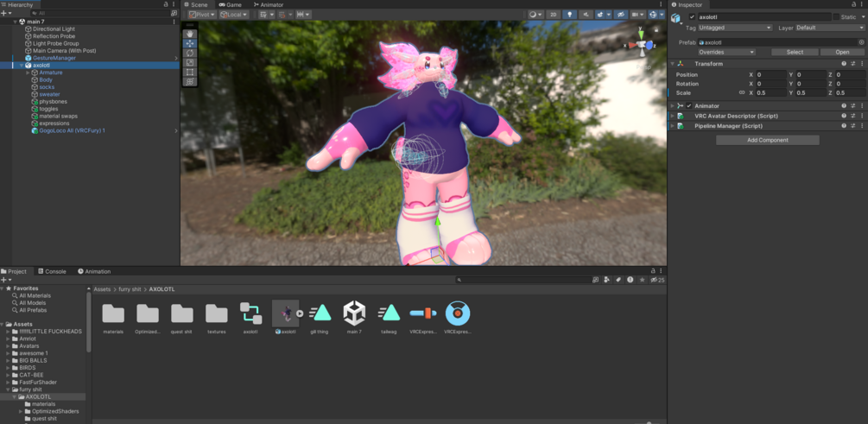Switch to the Animation tab
This screenshot has width=868, height=424.
(94, 271)
